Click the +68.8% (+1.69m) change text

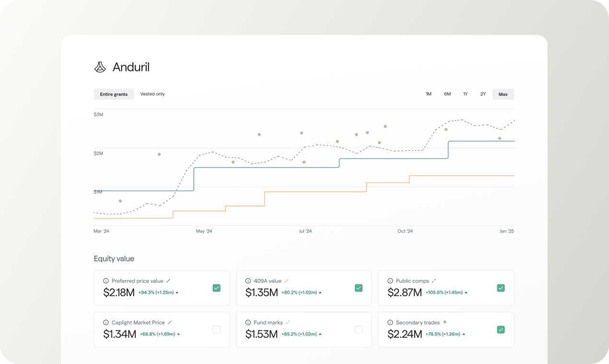(x=157, y=334)
